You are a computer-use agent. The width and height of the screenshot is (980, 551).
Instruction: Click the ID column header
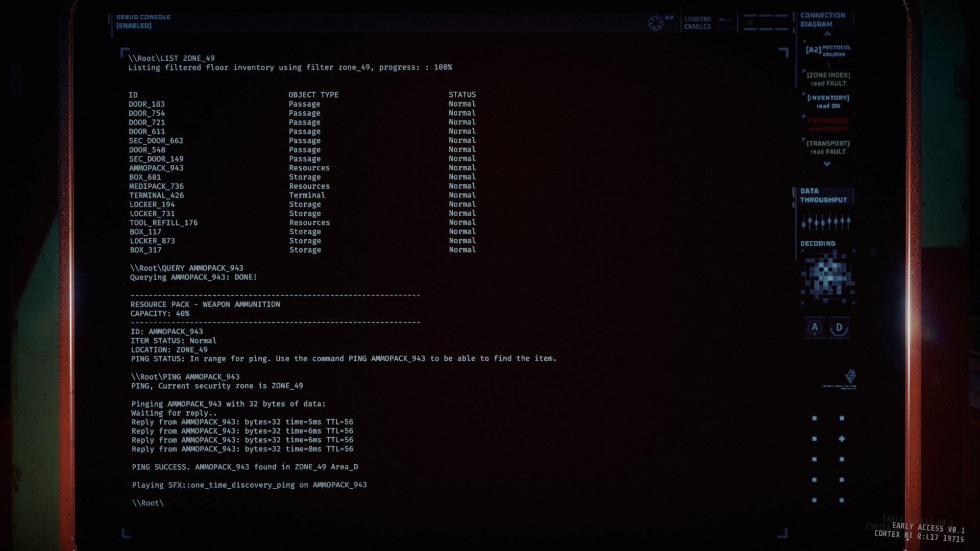tap(133, 95)
